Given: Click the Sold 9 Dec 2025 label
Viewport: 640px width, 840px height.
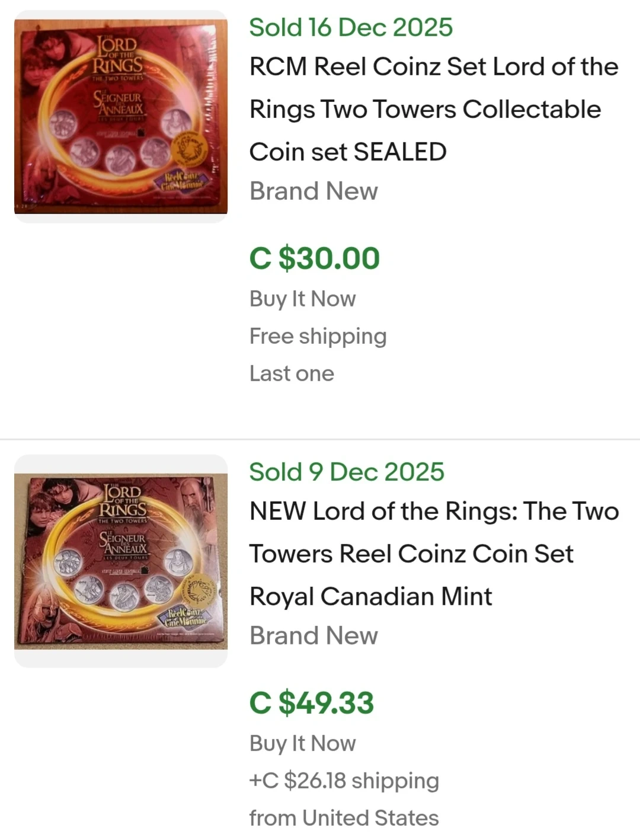Looking at the screenshot, I should (347, 472).
